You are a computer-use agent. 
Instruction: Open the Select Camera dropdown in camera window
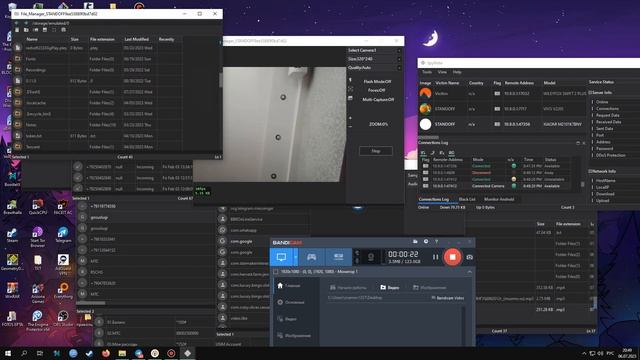pos(374,50)
